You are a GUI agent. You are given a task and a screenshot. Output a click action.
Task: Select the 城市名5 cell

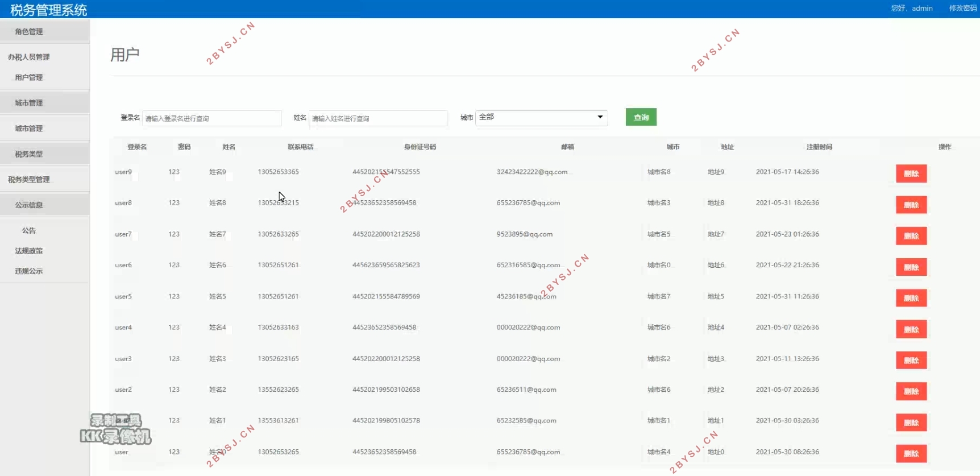[x=659, y=234]
